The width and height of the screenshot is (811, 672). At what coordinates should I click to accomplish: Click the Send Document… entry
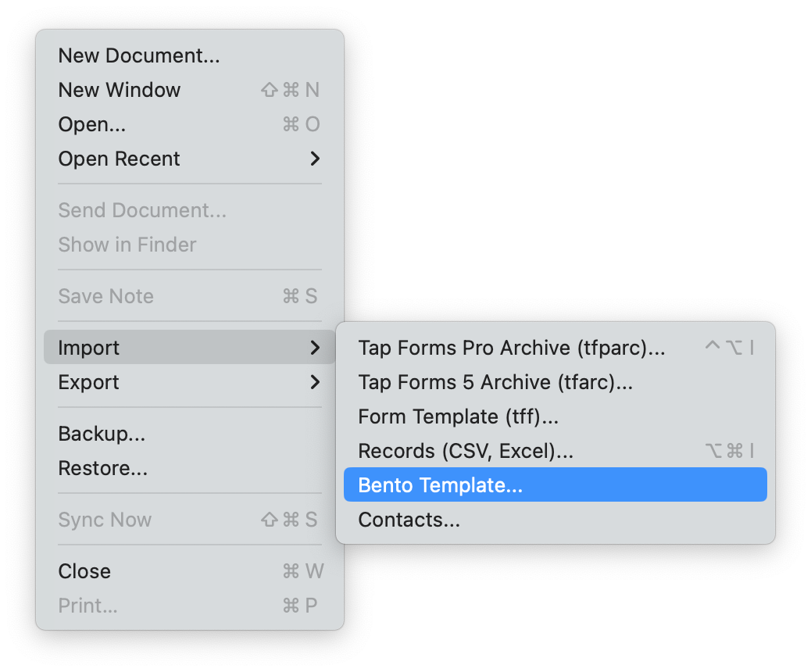click(189, 210)
